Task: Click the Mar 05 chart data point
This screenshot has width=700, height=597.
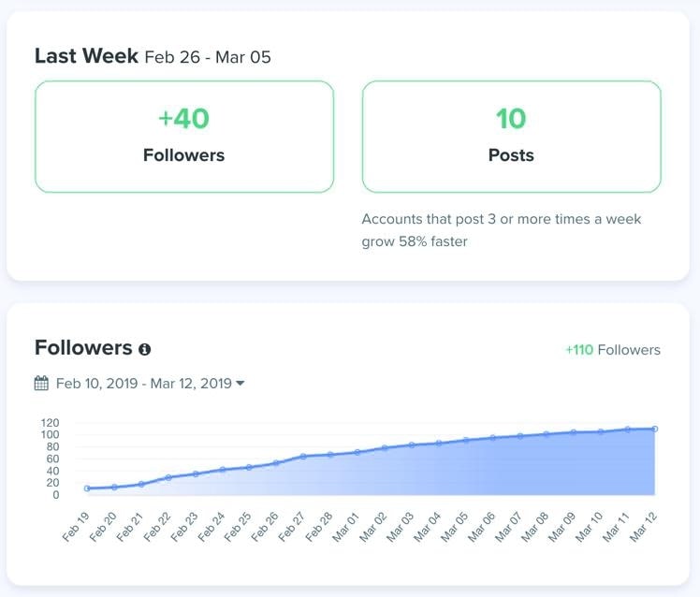Action: 465,440
